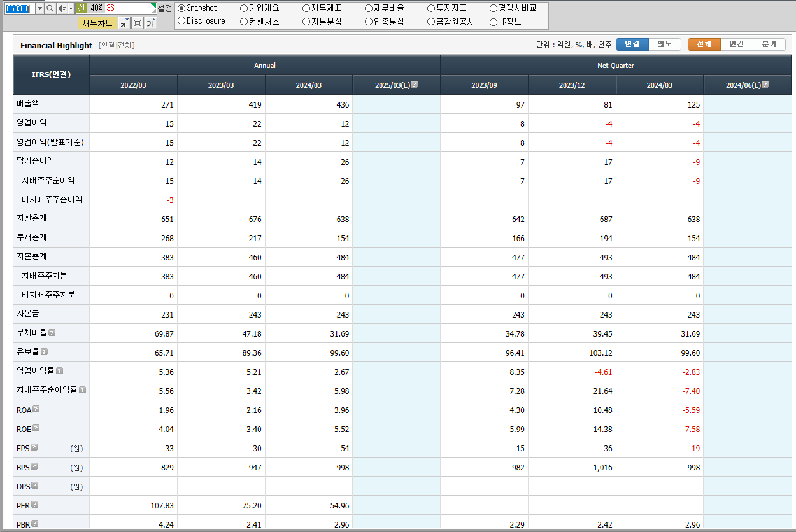The width and height of the screenshot is (796, 532).
Task: Click the 2022/03 column header
Action: pyautogui.click(x=133, y=85)
